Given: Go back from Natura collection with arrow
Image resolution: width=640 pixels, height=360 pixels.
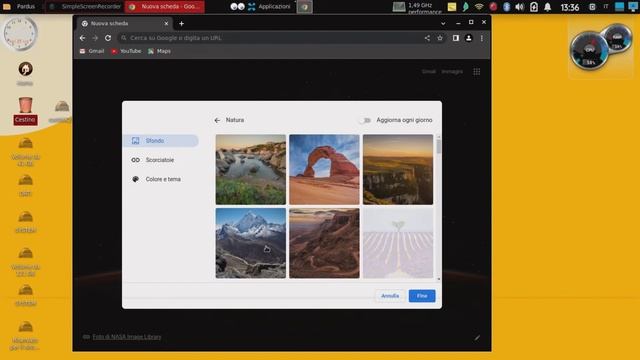Looking at the screenshot, I should click(x=217, y=120).
